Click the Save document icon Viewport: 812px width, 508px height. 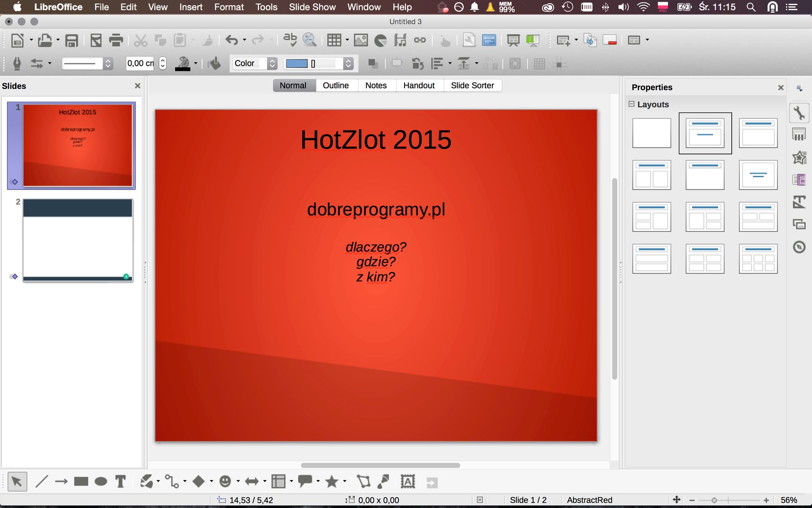pyautogui.click(x=71, y=40)
